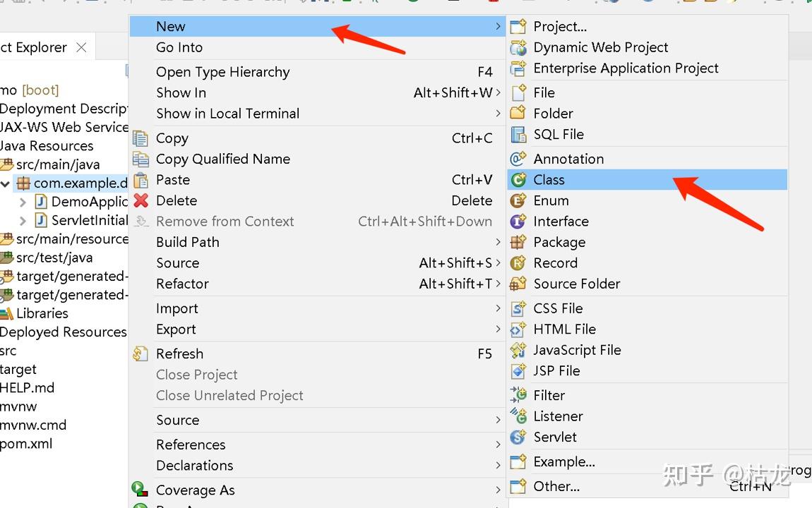Open the Build Path submenu
Viewport: 812px width, 508px height.
(x=188, y=242)
